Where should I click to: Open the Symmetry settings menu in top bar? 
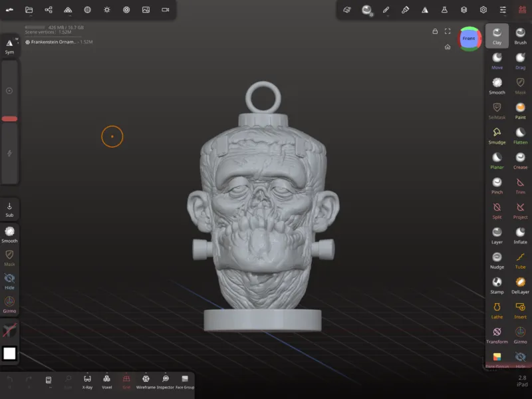click(x=425, y=10)
